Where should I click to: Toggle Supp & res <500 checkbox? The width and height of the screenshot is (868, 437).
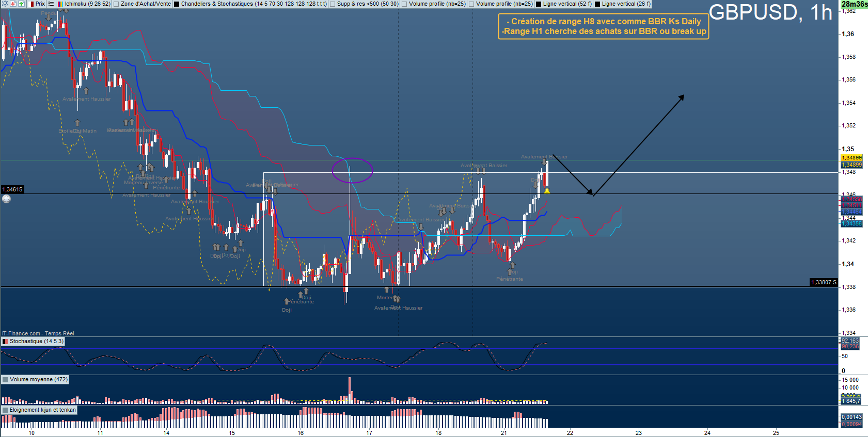coord(333,4)
